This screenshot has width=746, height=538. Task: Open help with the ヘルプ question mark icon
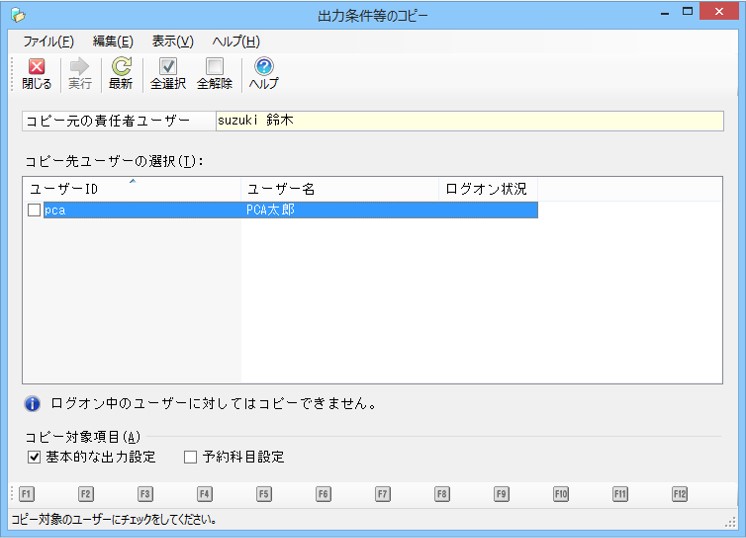[x=263, y=68]
